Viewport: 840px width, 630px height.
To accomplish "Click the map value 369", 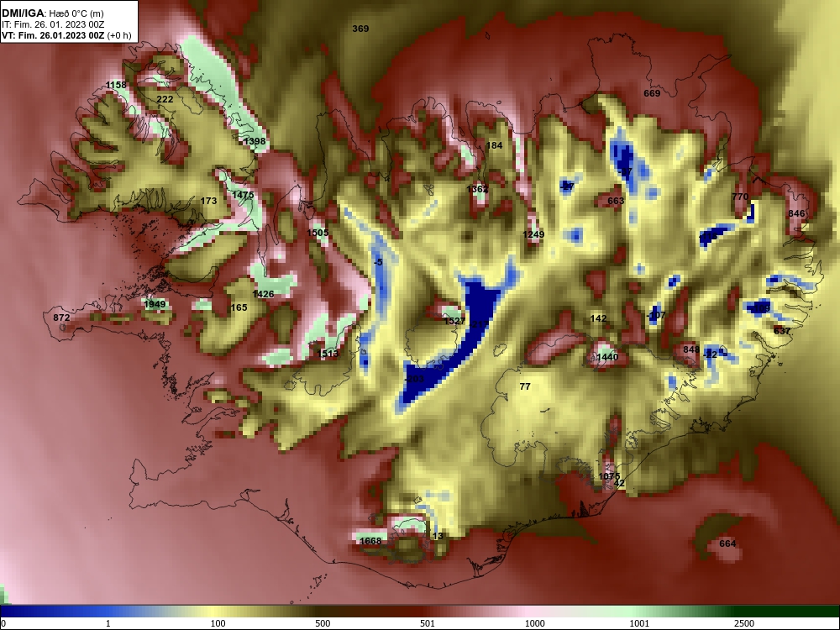I will click(360, 29).
